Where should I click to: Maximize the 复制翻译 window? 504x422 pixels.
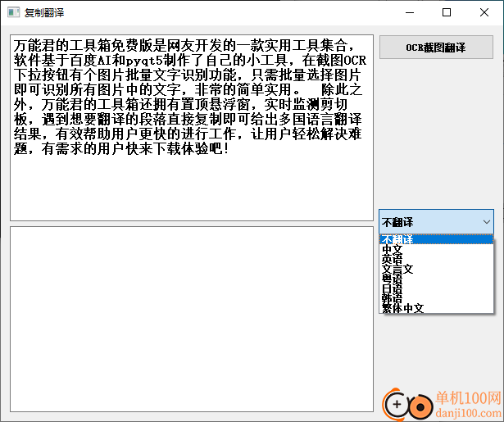pos(447,12)
